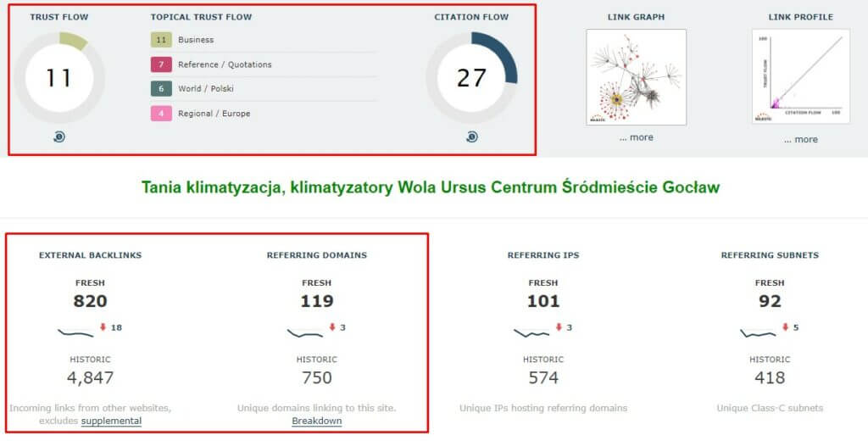
Task: Click the red down arrow beside External Backlinks trend
Action: coord(103,327)
